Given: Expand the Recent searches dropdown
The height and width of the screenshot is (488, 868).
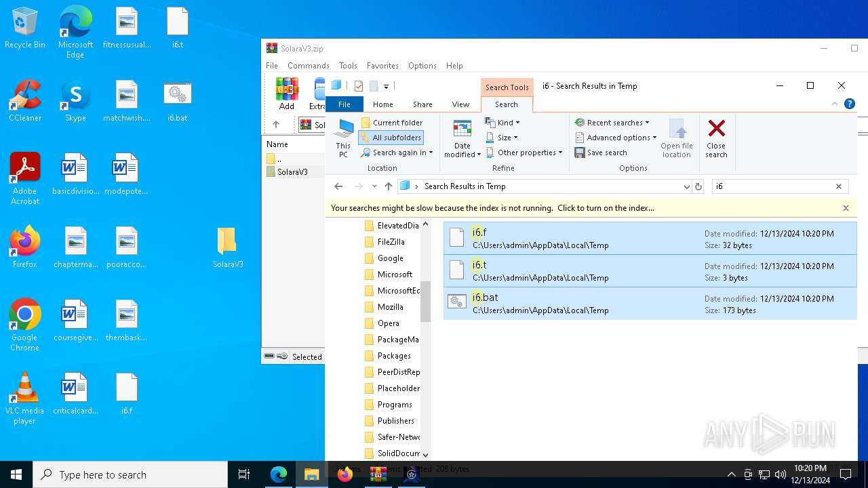Looking at the screenshot, I should tap(612, 123).
